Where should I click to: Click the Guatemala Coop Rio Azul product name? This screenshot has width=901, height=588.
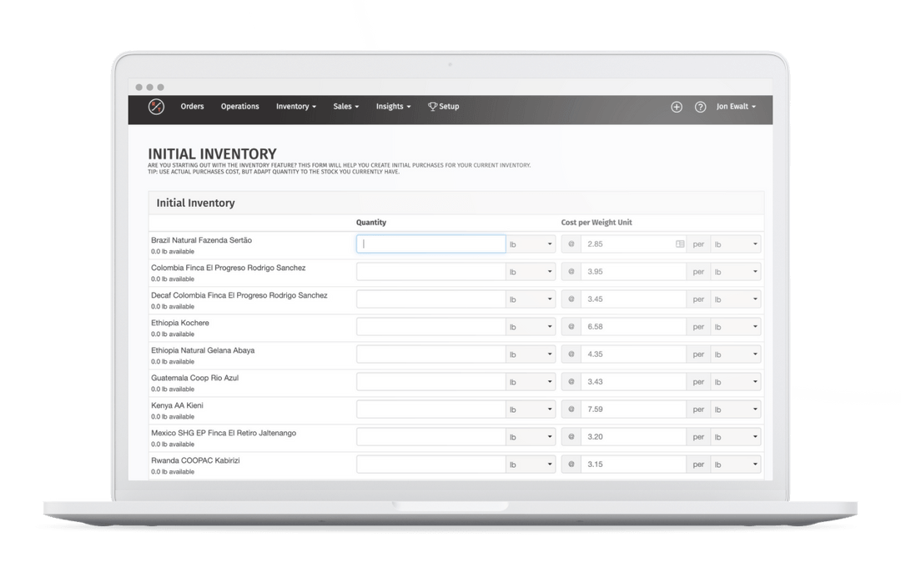[196, 378]
